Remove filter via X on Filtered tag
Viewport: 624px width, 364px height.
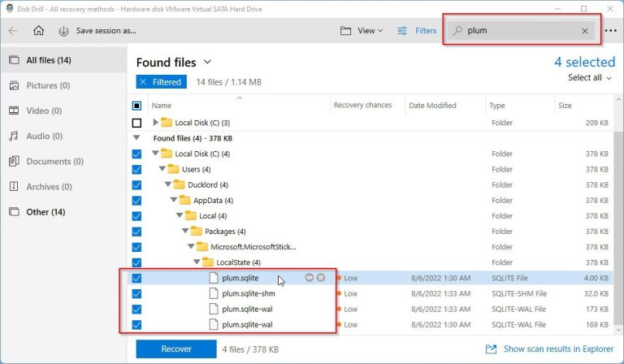[x=143, y=82]
